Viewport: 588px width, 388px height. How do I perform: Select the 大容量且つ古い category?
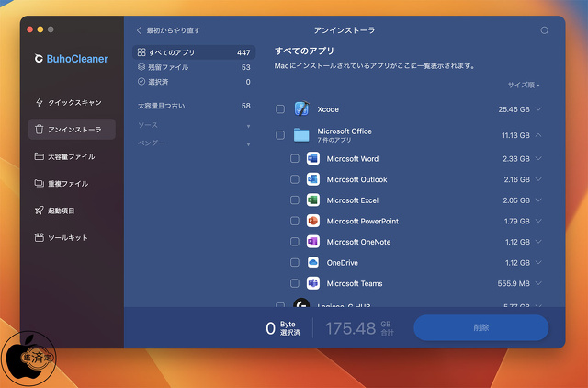click(x=194, y=106)
